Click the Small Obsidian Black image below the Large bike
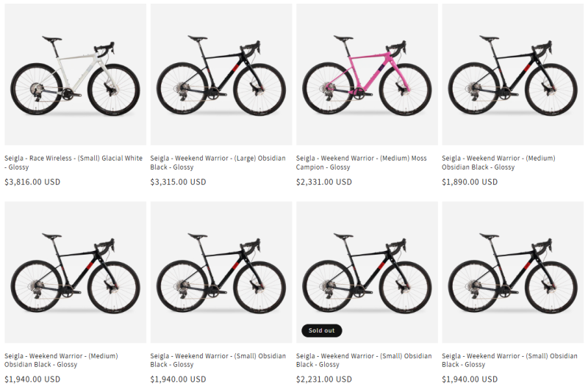The width and height of the screenshot is (588, 392). 220,272
